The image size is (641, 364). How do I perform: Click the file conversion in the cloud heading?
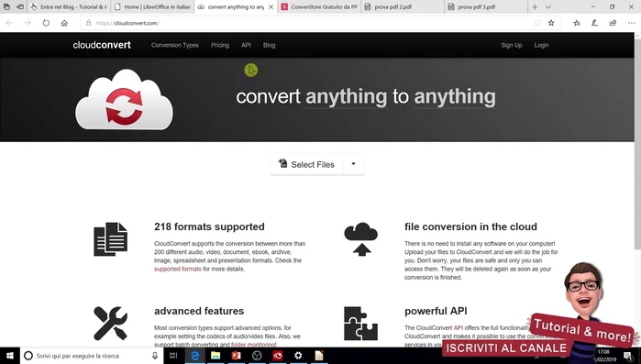(470, 226)
